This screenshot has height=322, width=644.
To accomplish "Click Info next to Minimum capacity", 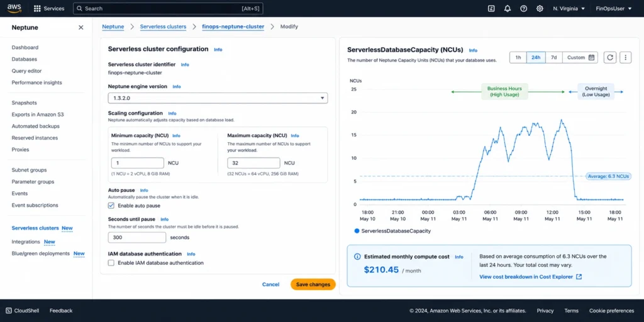I will [176, 136].
